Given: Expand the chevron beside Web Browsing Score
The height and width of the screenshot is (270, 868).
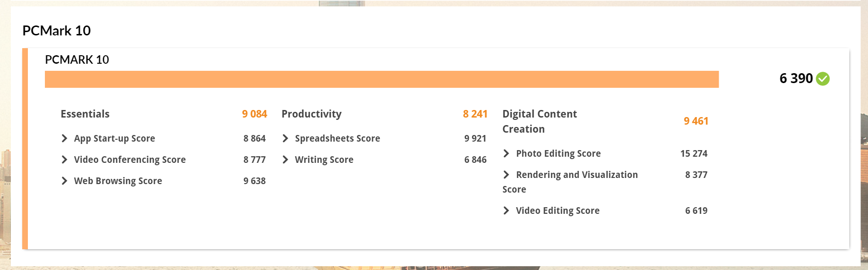Looking at the screenshot, I should click(64, 181).
